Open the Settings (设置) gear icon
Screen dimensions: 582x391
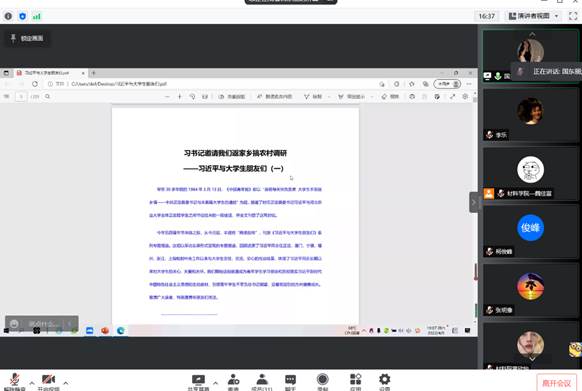(x=385, y=382)
